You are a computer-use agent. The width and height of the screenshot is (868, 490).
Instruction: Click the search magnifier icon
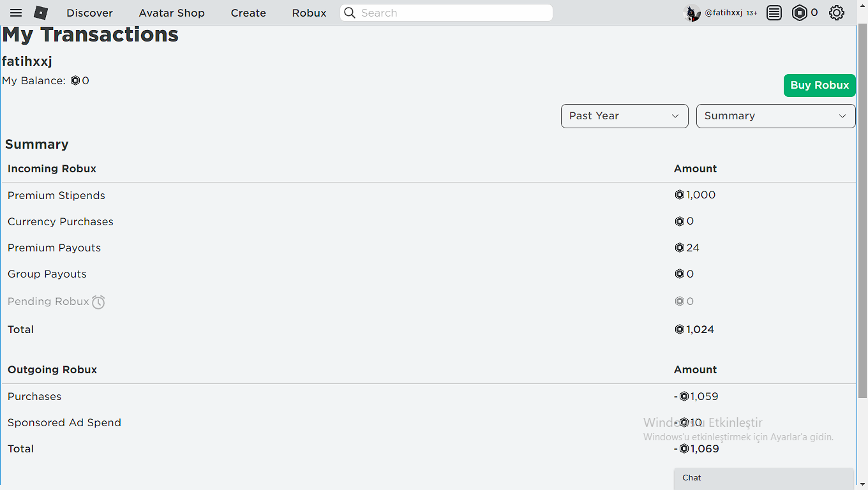click(350, 13)
